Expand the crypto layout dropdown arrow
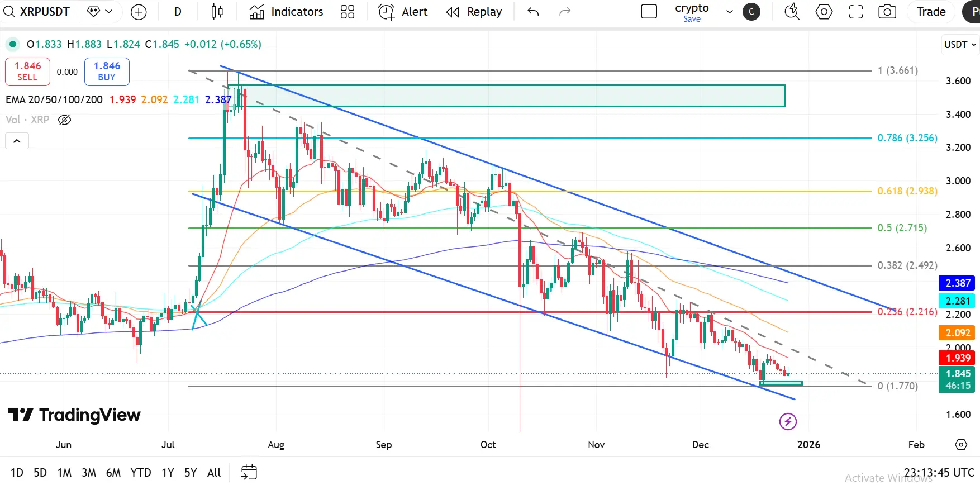980x485 pixels. click(x=729, y=12)
